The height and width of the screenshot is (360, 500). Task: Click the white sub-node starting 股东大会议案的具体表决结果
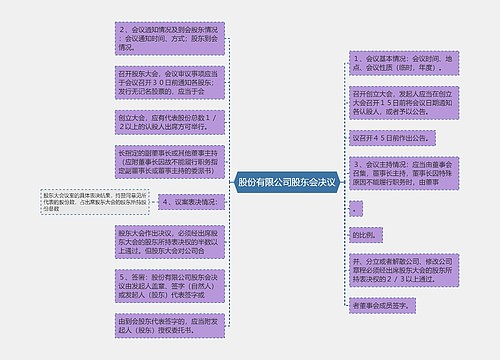coord(95,202)
